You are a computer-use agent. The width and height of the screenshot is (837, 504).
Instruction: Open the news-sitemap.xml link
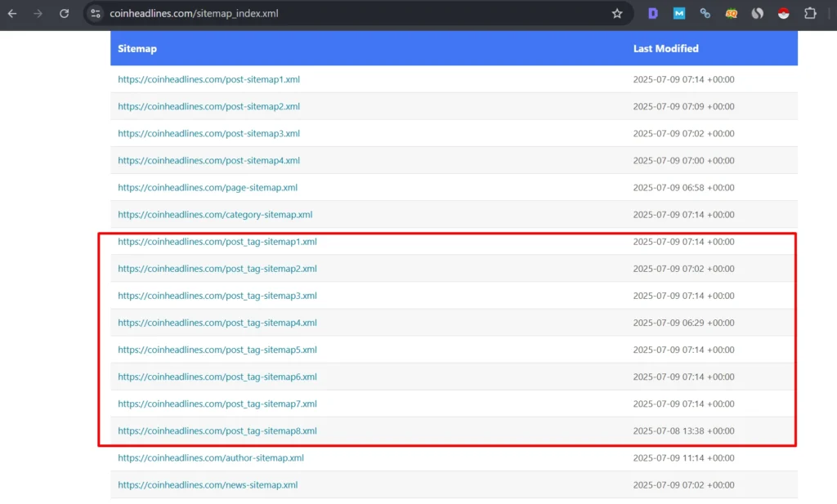click(x=208, y=484)
